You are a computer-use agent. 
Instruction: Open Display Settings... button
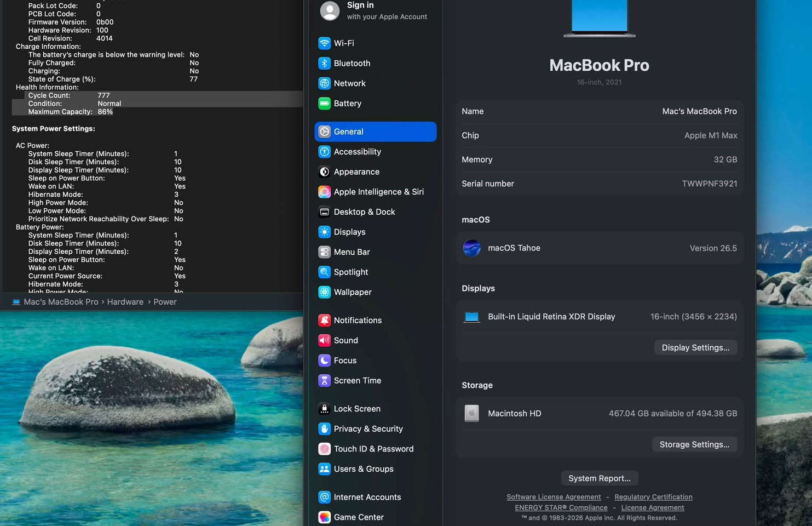coord(695,347)
